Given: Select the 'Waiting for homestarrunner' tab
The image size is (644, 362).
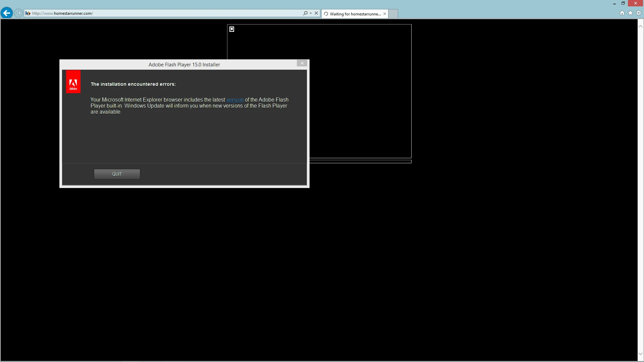Looking at the screenshot, I should pos(355,14).
